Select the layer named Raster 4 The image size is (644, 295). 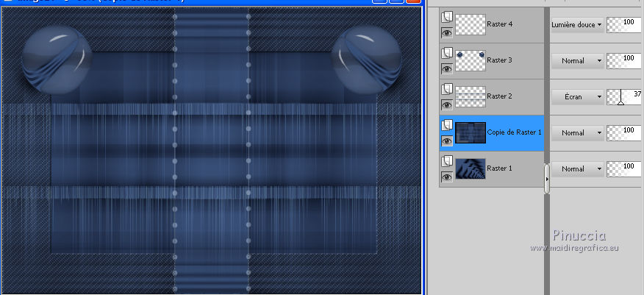(x=499, y=24)
